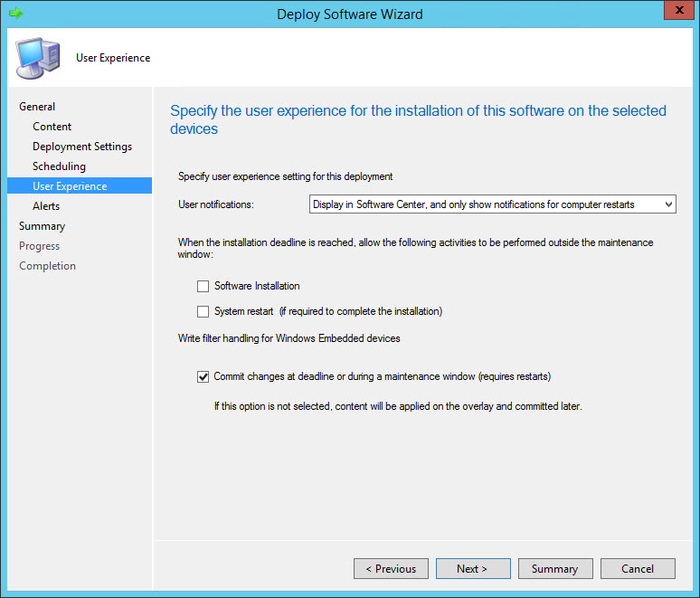Click the Deploy Software Wizard title bar
Image resolution: width=700 pixels, height=598 pixels.
[x=349, y=14]
